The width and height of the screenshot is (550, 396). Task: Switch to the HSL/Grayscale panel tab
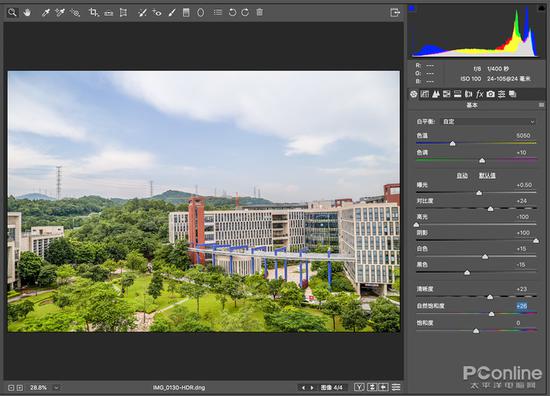coord(447,94)
